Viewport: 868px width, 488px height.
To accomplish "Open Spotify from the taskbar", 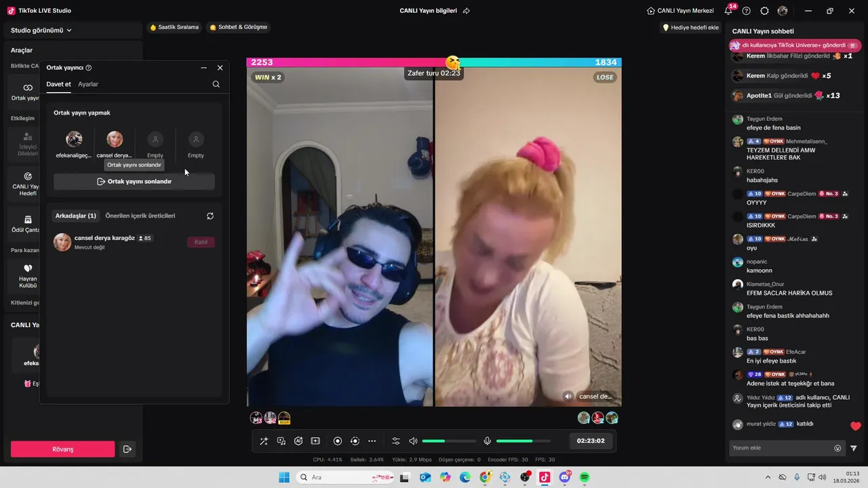I will [585, 477].
